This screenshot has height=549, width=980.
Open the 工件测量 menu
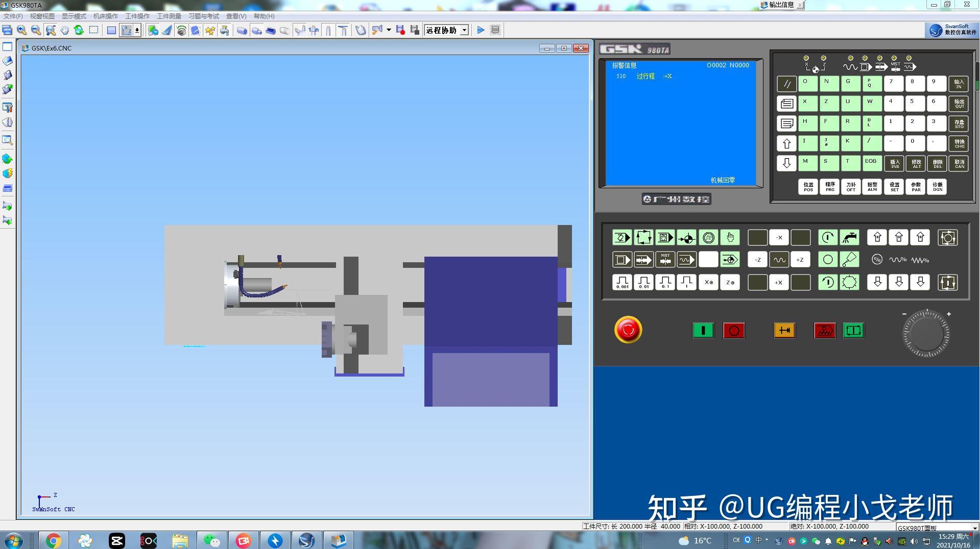click(x=169, y=16)
